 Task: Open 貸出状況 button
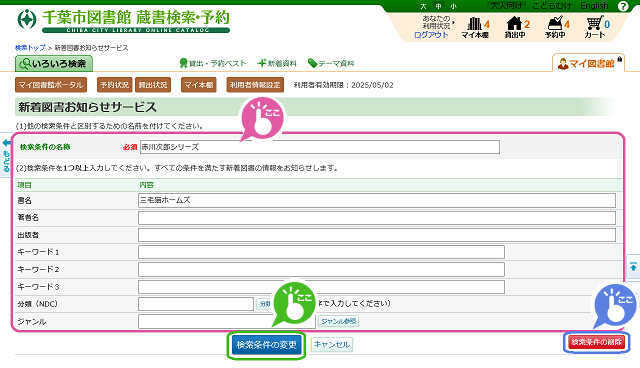(x=153, y=85)
